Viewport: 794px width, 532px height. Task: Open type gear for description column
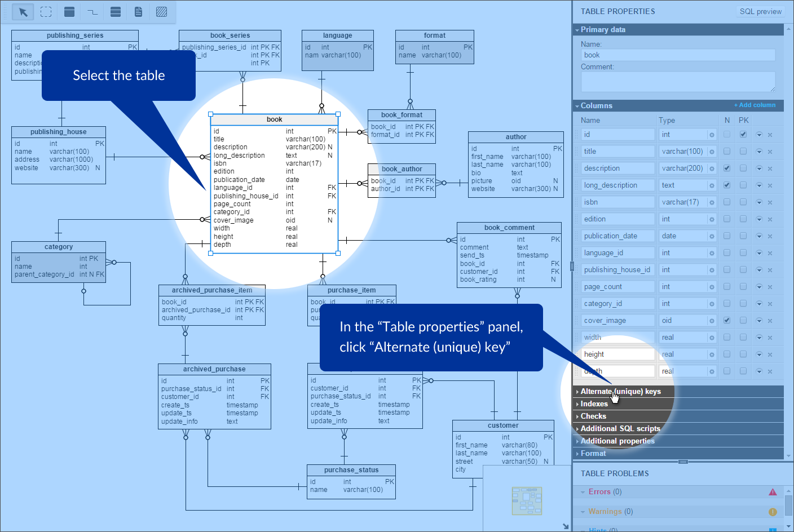(x=712, y=169)
